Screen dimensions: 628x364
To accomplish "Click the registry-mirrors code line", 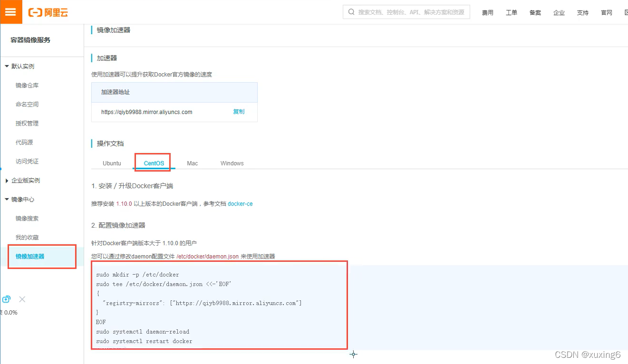I will 202,303.
